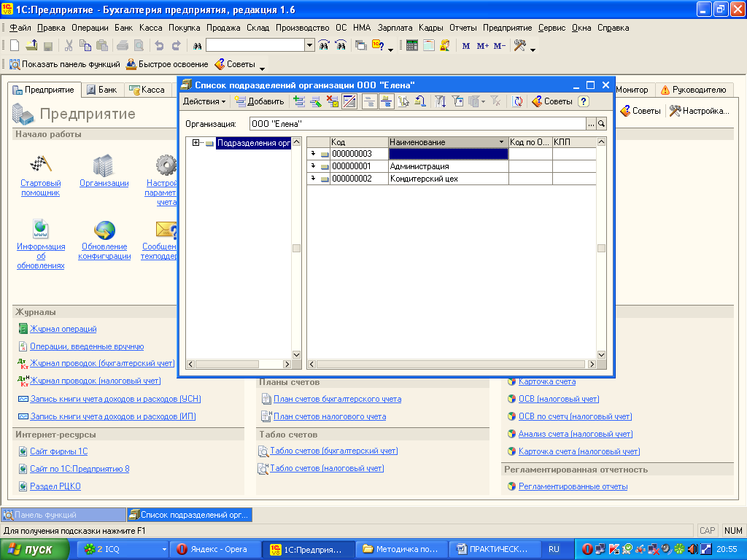Click the edit current item pencil icon
Viewport: 747px width, 560px height.
[315, 101]
